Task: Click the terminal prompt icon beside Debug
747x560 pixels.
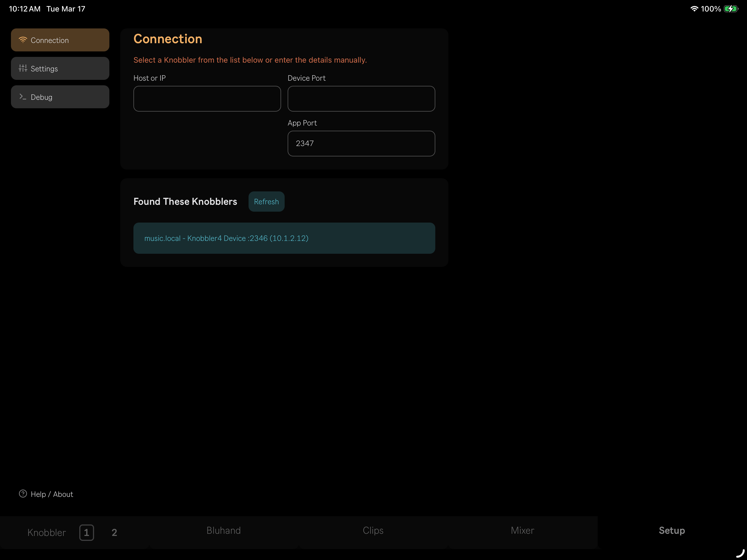Action: pyautogui.click(x=23, y=97)
